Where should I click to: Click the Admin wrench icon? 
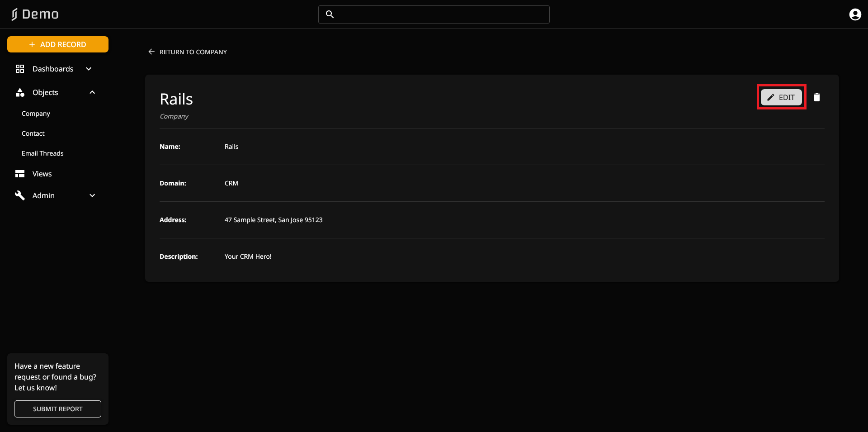pos(20,195)
